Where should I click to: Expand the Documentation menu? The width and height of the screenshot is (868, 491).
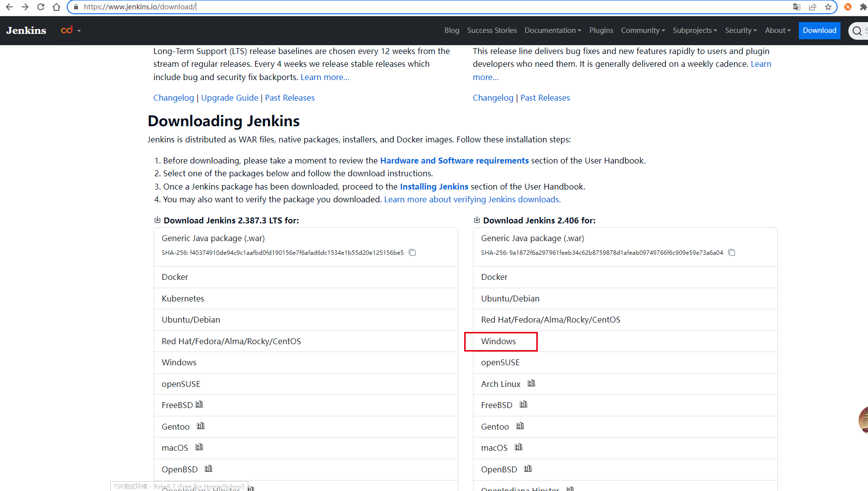[x=552, y=30]
